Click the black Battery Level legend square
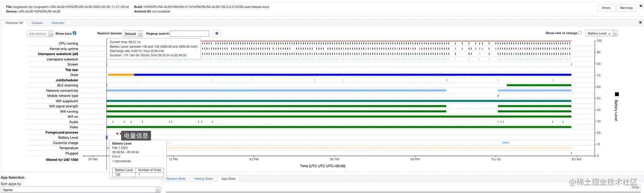 click(617, 94)
